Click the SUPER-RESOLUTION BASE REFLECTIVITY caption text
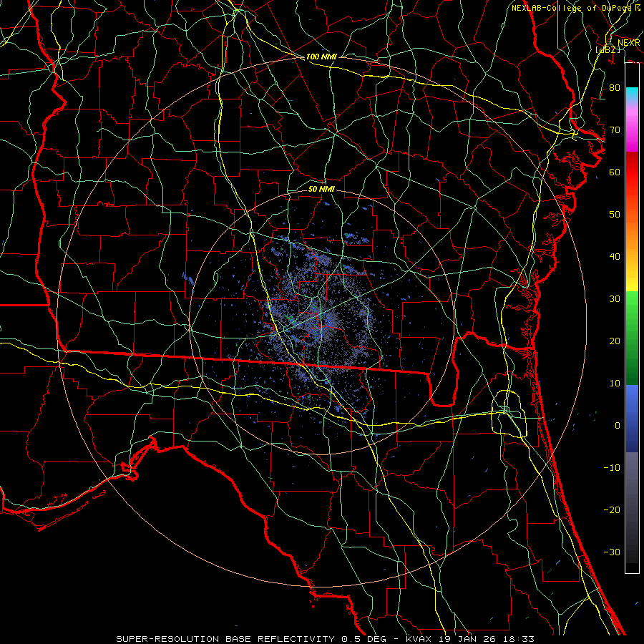644x644 pixels. click(x=225, y=639)
